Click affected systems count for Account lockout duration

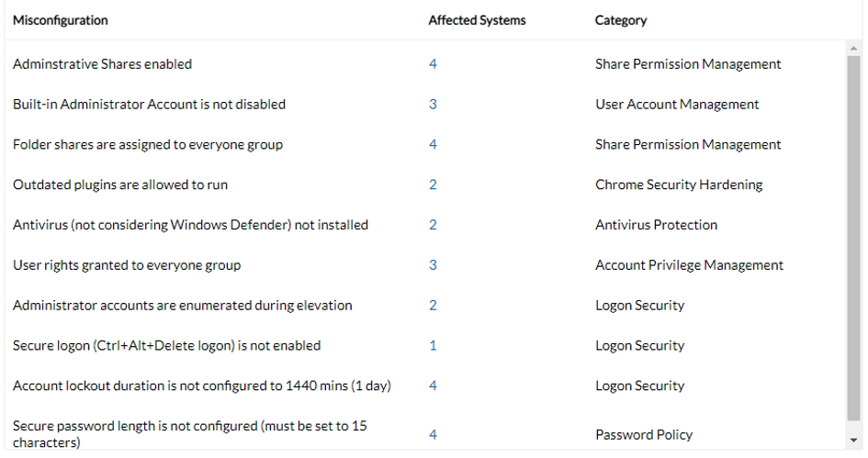(x=433, y=386)
